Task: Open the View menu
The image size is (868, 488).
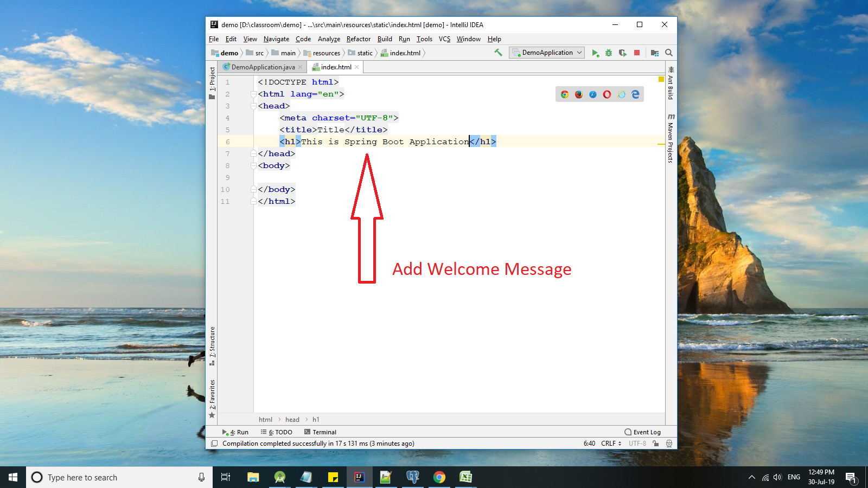Action: 250,39
